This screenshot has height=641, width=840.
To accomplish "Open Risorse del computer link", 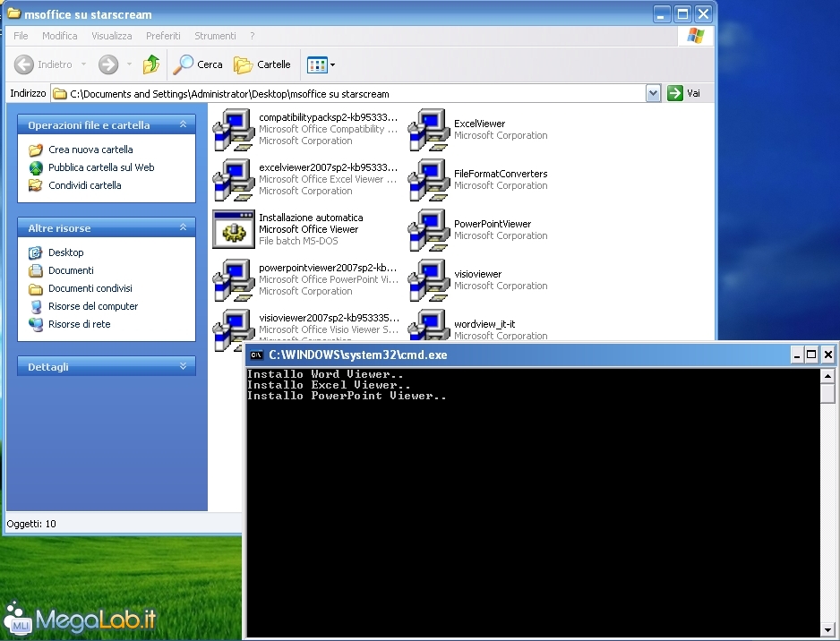I will point(93,306).
